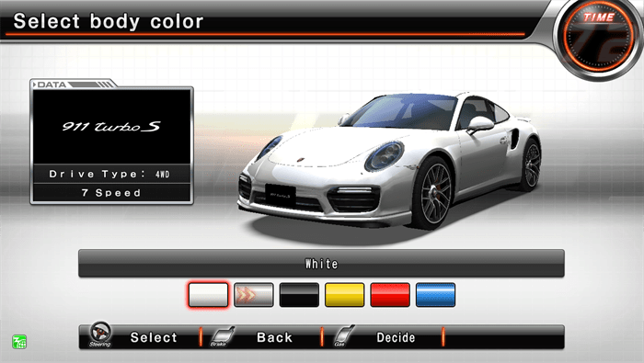Choose the silver swatch with arrows
Screen dimensions: 644x363
254,294
